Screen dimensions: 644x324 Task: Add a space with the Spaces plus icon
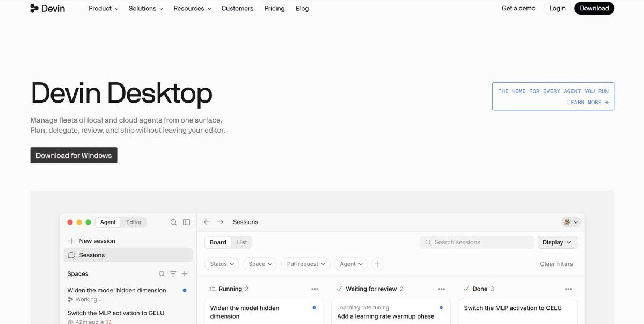184,274
